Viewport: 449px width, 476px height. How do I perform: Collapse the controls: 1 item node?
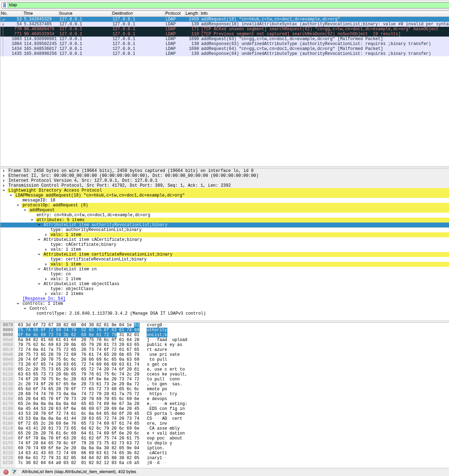tap(18, 304)
